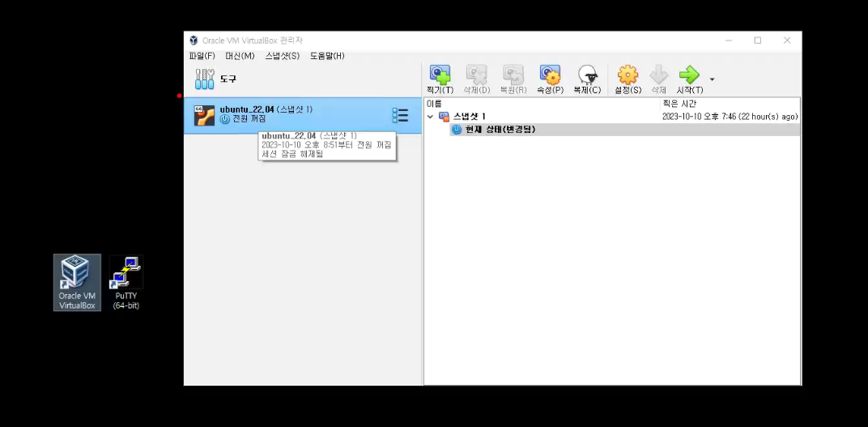The image size is (868, 427).
Task: Close the VirtualBox Manager window
Action: pos(787,41)
